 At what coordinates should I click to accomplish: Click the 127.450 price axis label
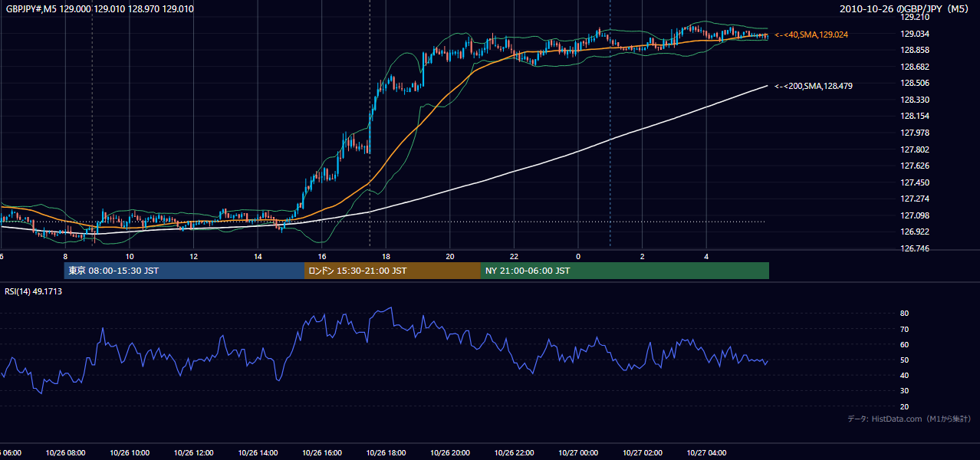tap(915, 182)
